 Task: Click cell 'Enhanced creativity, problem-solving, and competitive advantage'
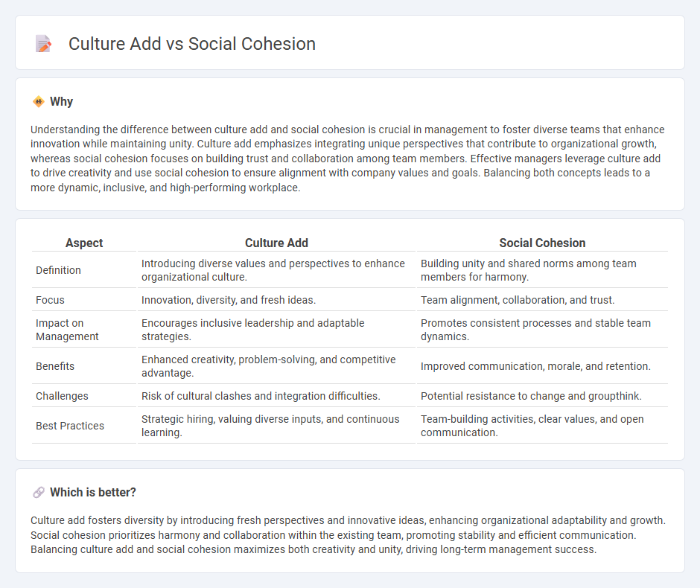[276, 366]
